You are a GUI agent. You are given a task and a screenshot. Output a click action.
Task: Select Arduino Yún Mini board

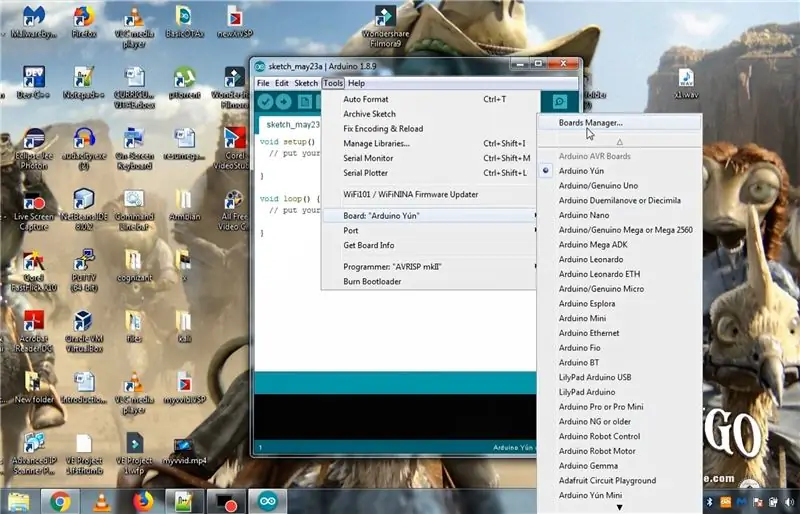click(x=619, y=496)
